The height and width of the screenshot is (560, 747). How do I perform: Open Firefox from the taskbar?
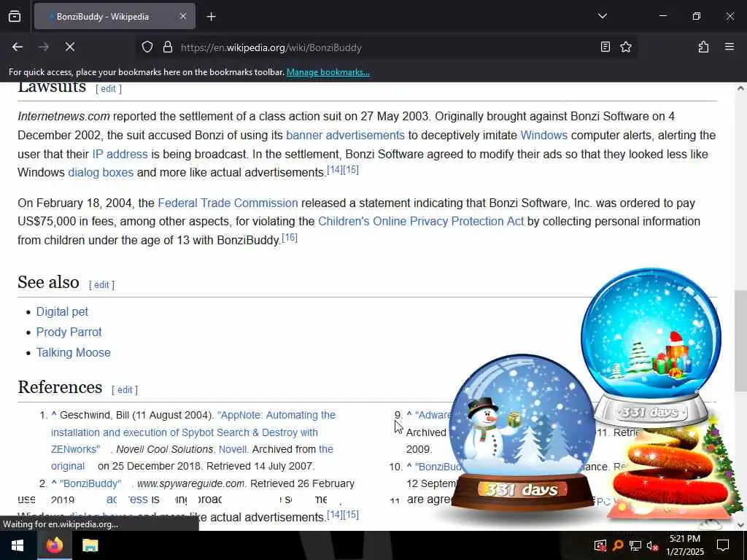click(x=54, y=545)
